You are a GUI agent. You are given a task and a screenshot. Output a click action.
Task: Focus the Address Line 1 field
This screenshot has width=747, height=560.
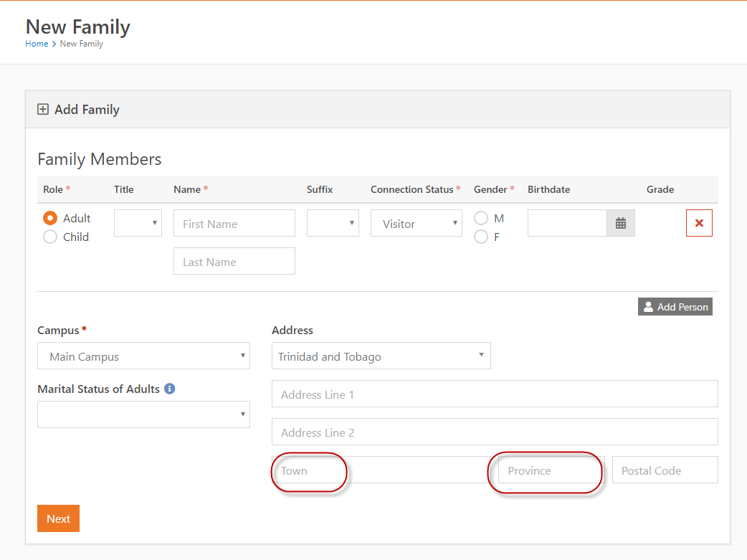coord(495,394)
